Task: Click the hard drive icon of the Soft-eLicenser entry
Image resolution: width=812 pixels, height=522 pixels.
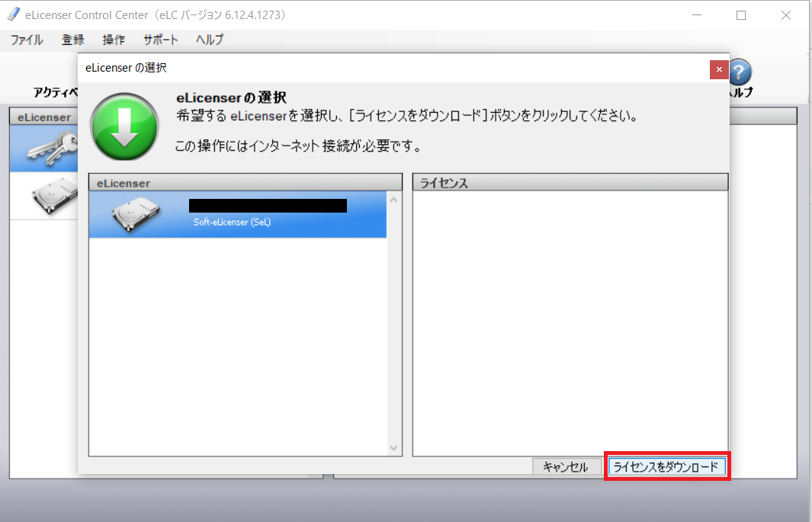Action: [137, 212]
